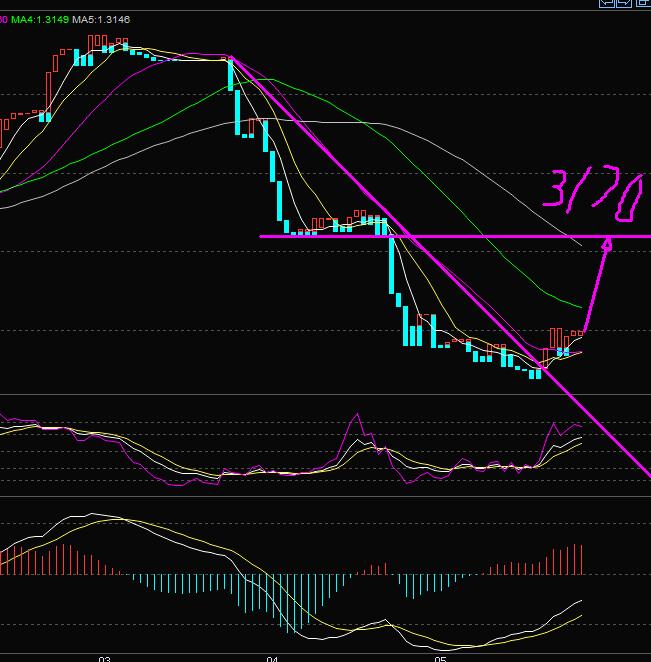This screenshot has width=651, height=662.
Task: Click the restore window icon in top corner
Action: coord(643,4)
